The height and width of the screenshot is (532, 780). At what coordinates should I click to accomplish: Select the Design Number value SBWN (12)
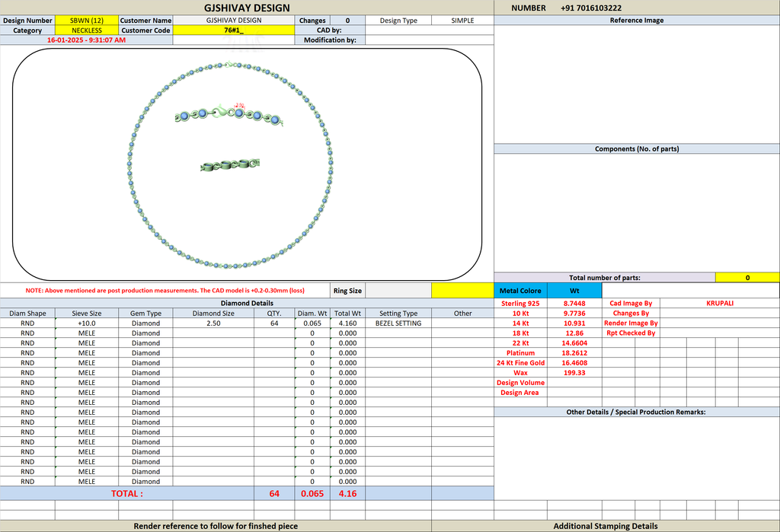(x=87, y=21)
